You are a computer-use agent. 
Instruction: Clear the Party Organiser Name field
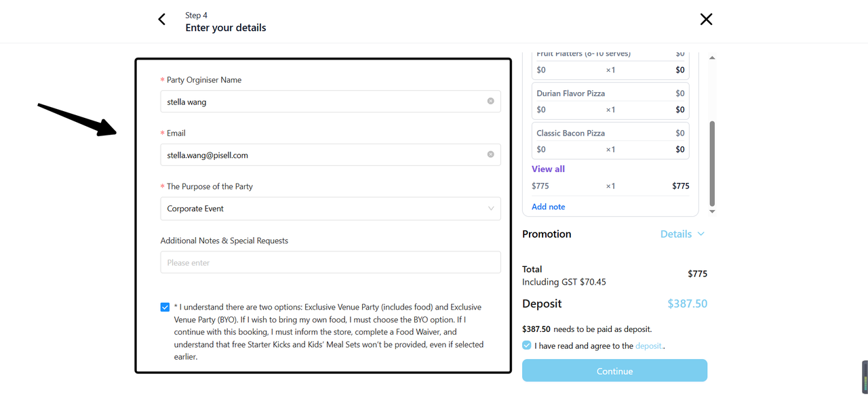(490, 101)
